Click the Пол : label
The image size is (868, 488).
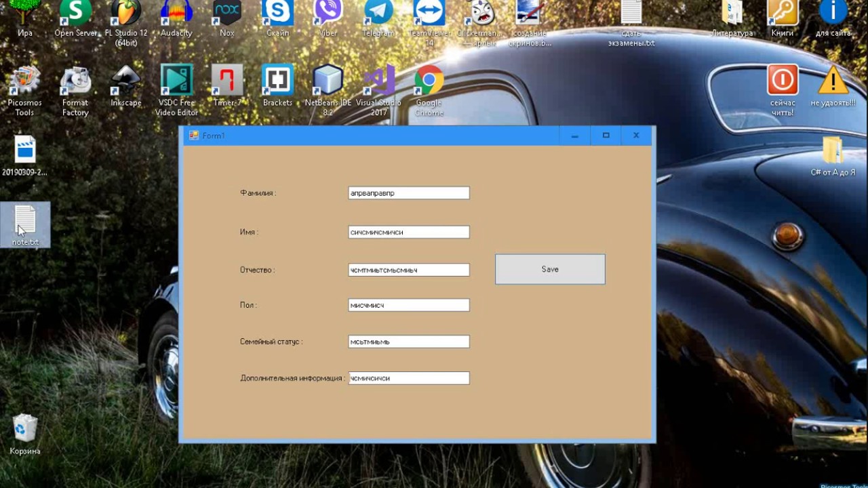coord(248,305)
